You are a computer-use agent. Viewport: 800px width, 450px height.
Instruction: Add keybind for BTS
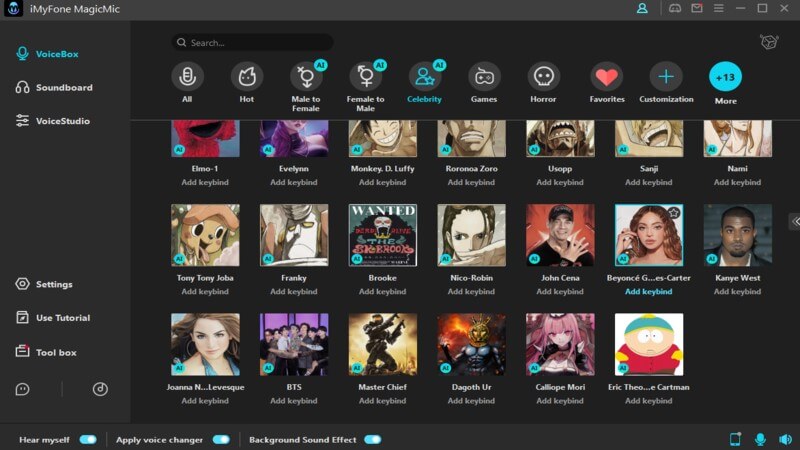pyautogui.click(x=293, y=401)
